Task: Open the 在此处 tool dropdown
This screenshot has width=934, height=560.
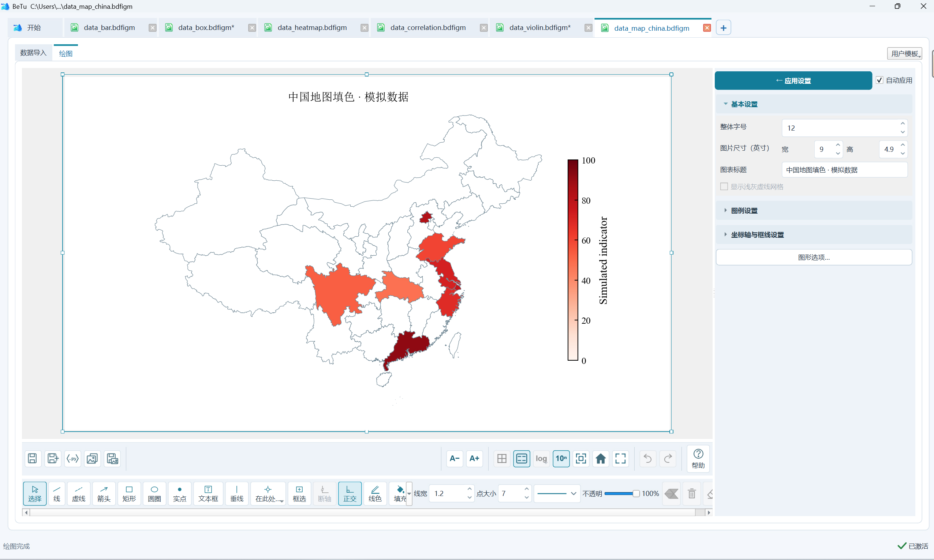Action: coord(268,493)
